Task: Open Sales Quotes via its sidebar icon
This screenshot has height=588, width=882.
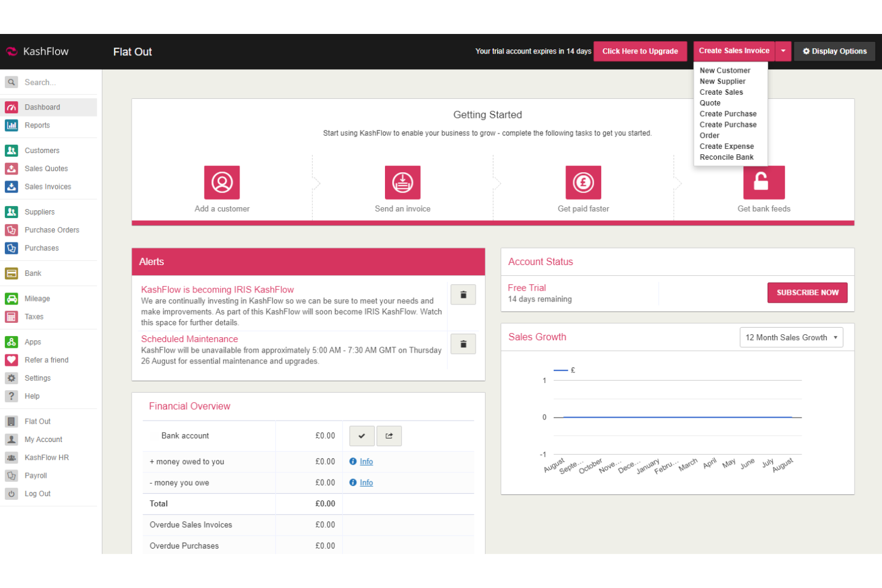Action: point(11,169)
